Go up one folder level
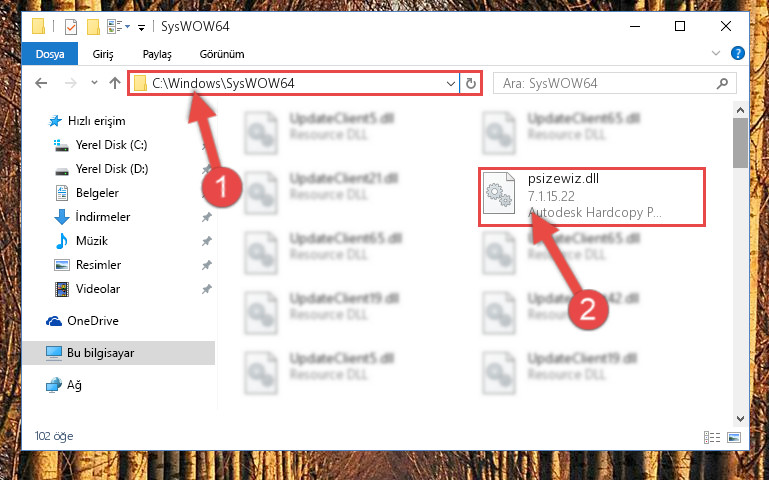769x480 pixels. pos(115,83)
